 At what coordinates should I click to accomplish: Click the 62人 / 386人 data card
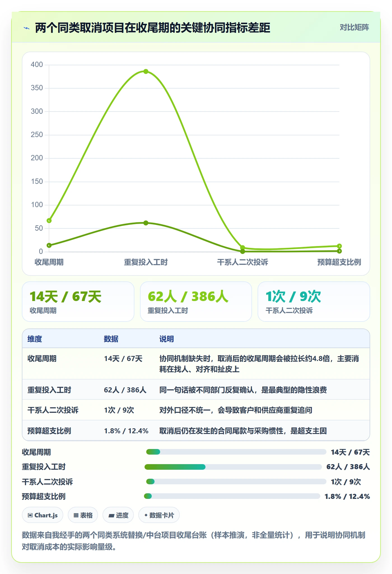click(196, 302)
